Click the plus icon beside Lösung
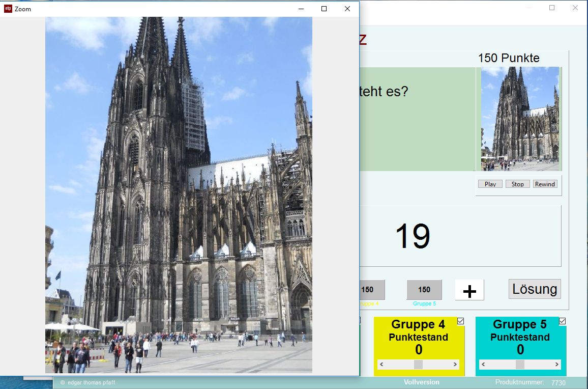 pyautogui.click(x=469, y=290)
